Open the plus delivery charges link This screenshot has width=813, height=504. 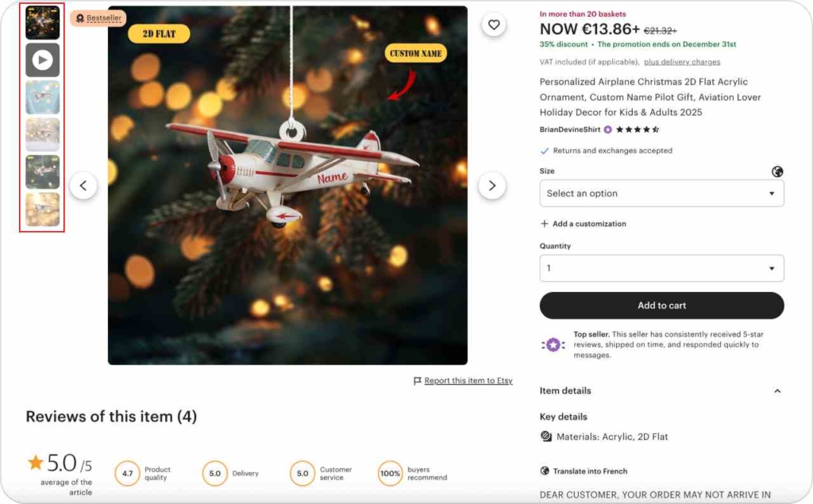click(682, 61)
